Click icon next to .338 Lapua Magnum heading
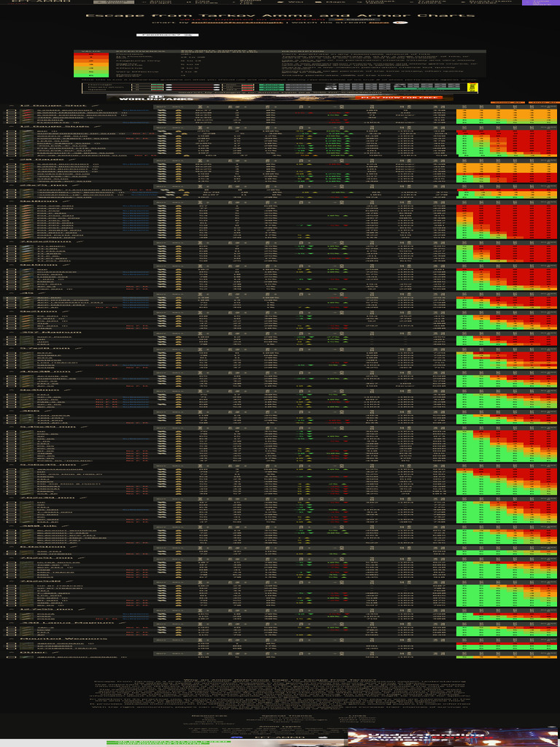Viewport: 560px width, 747px height. pyautogui.click(x=122, y=622)
